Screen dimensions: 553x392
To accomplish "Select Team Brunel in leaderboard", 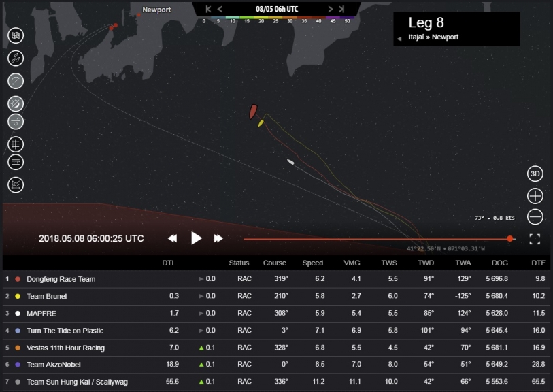I will pos(46,296).
